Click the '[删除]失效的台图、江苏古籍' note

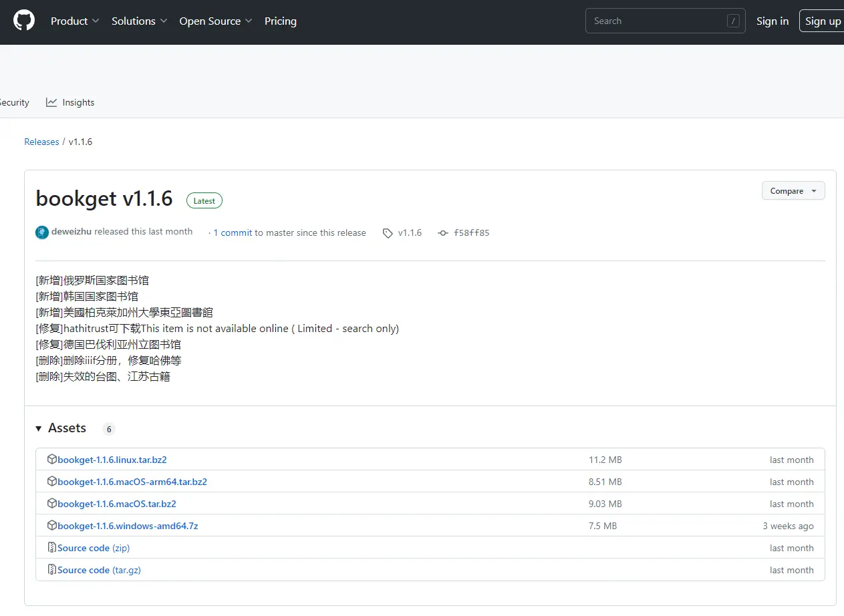coord(103,376)
